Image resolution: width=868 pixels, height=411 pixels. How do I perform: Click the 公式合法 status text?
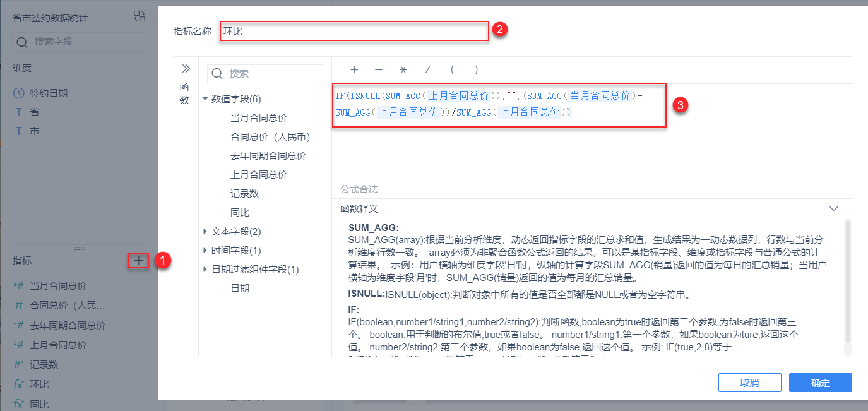359,189
